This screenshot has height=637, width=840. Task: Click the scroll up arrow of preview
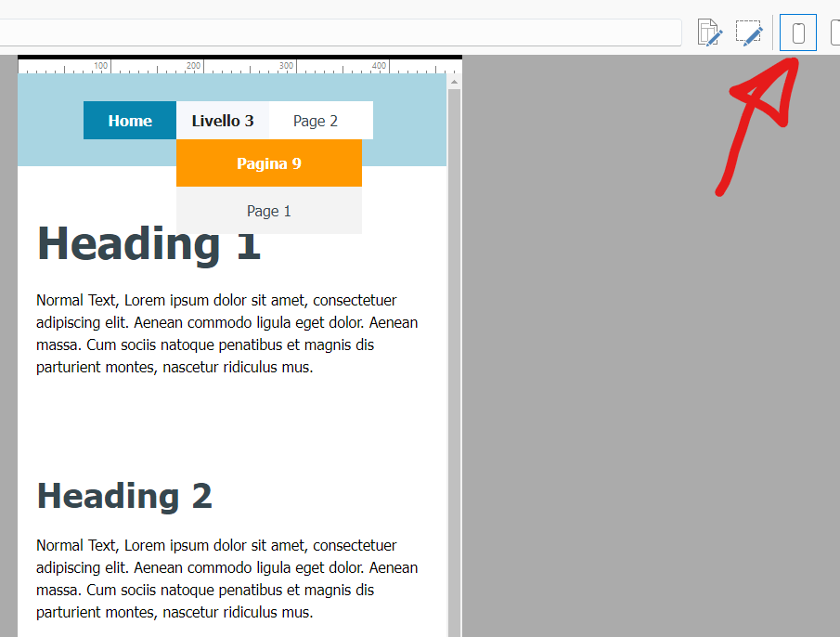pyautogui.click(x=454, y=82)
